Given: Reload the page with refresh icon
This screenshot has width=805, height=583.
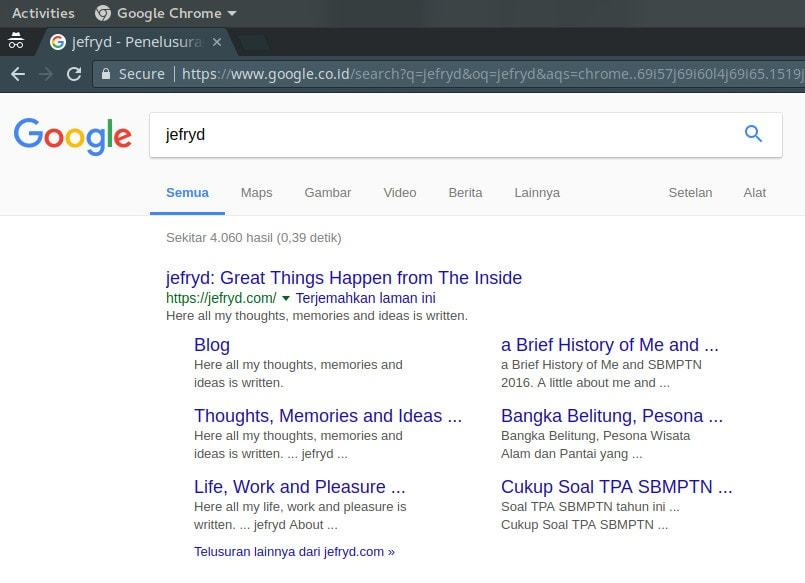Looking at the screenshot, I should pos(74,74).
